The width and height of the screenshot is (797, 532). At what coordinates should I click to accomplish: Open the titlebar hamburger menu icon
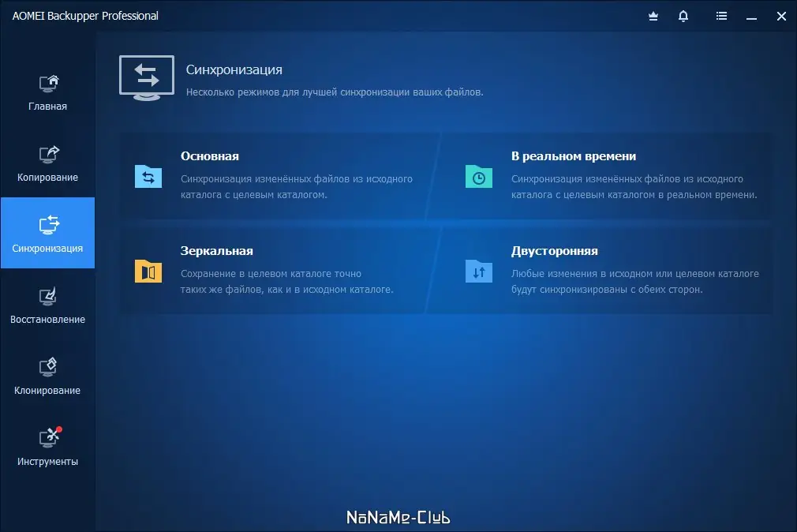(721, 16)
